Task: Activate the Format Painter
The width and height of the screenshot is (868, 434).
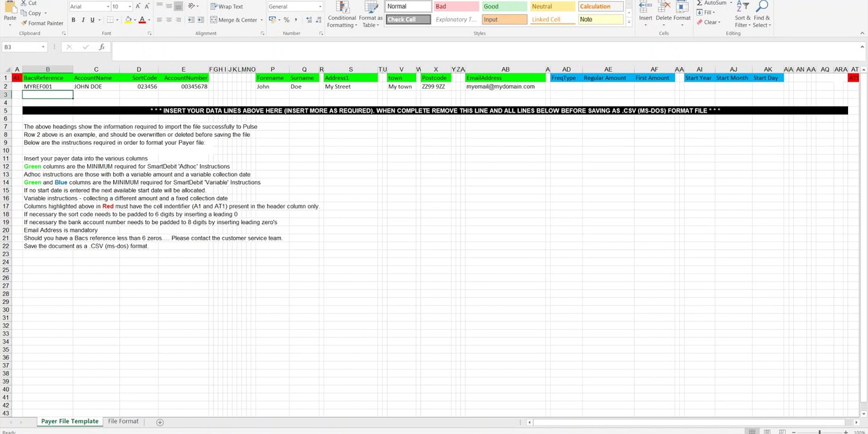Action: point(42,23)
